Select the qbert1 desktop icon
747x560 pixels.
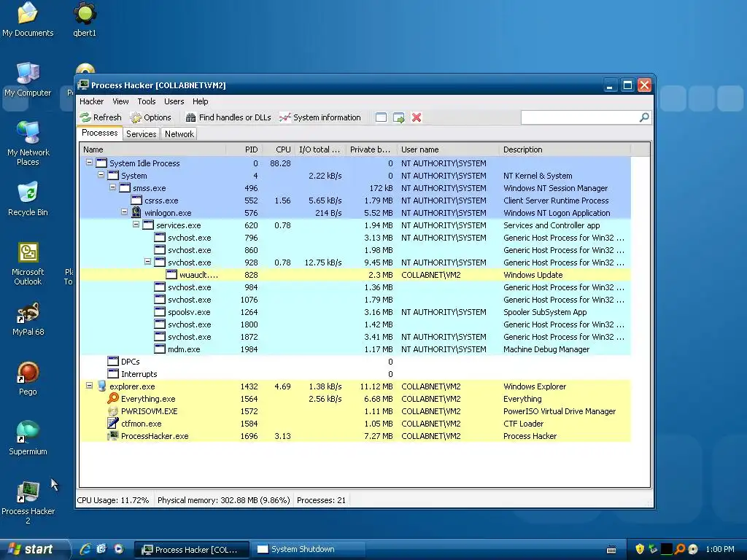(x=85, y=19)
